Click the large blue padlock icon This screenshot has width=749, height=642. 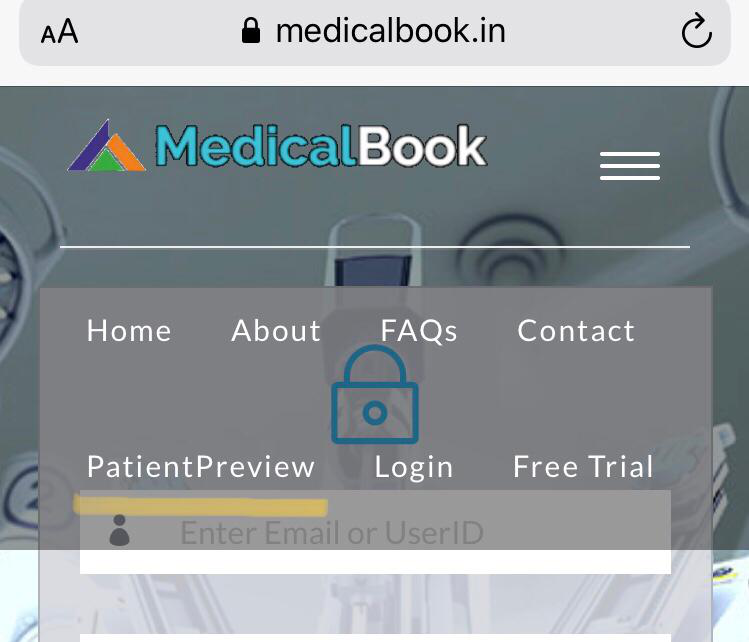coord(375,395)
